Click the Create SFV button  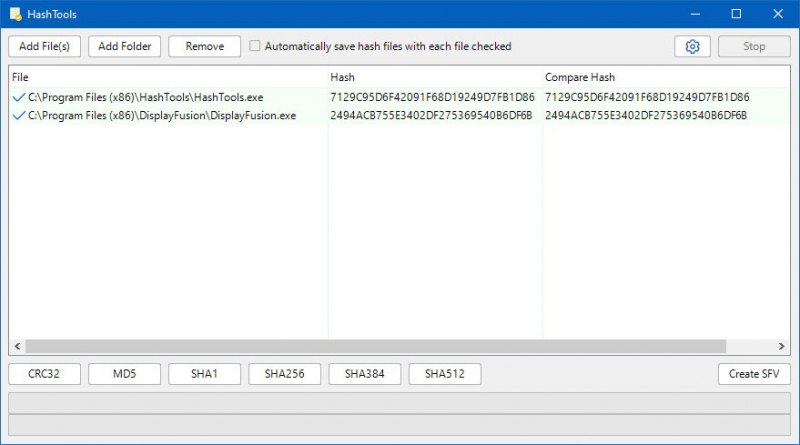point(754,374)
